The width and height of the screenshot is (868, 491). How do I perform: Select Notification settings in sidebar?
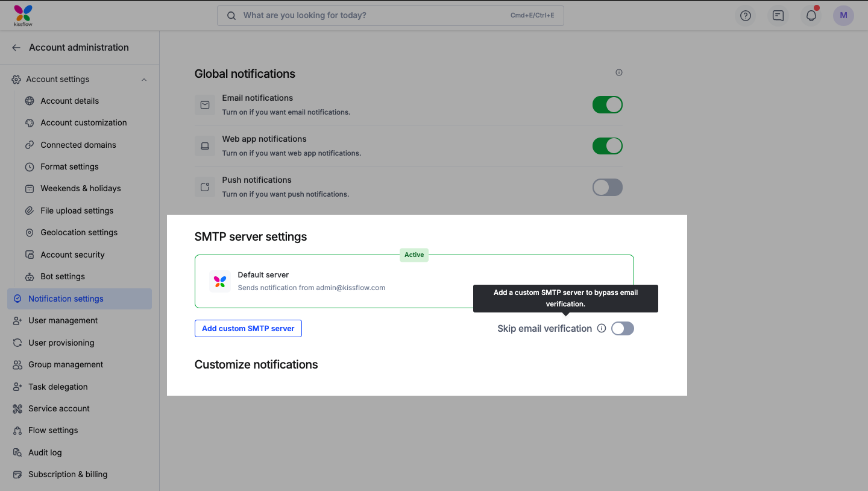80,299
